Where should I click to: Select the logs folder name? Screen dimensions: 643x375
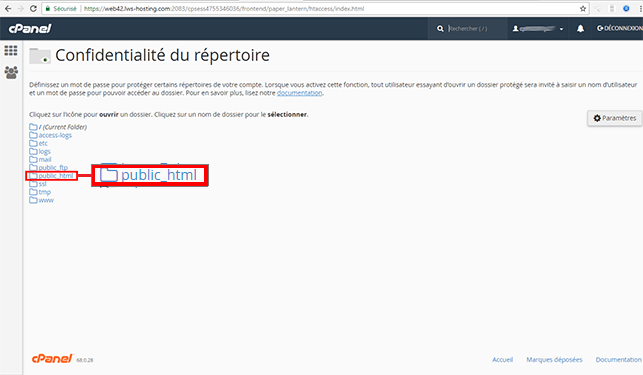pos(44,152)
